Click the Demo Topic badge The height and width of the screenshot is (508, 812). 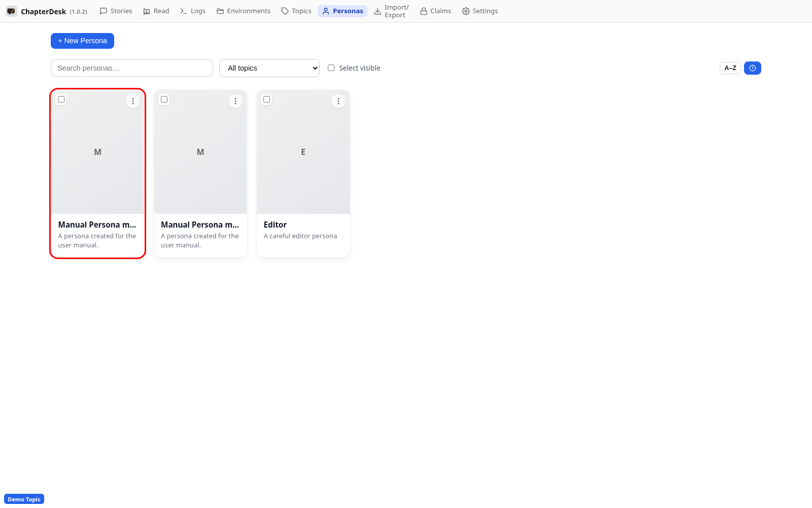point(24,499)
